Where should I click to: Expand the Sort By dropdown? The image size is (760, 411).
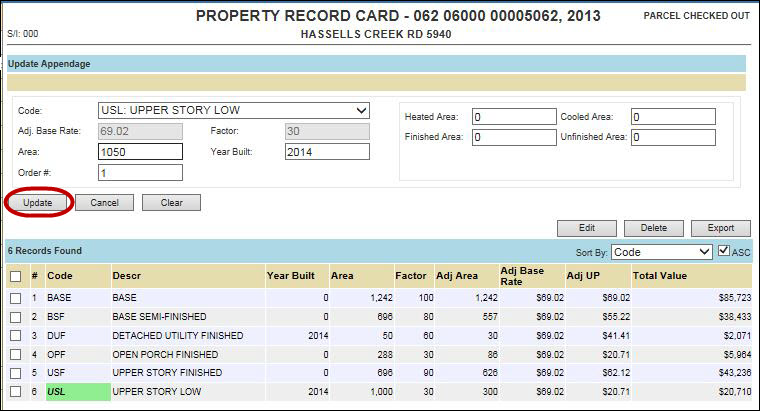pos(661,252)
